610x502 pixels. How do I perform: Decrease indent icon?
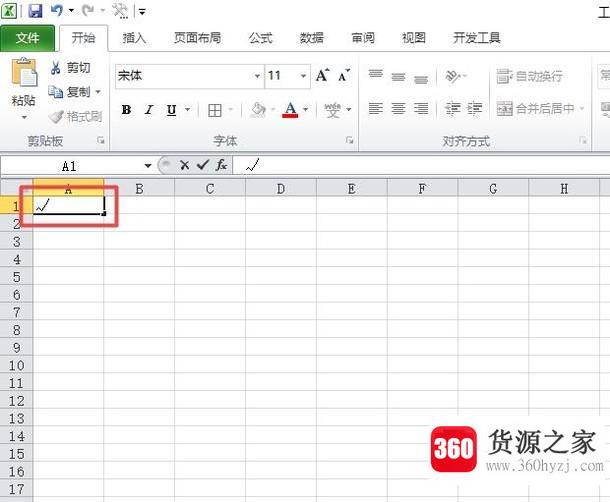click(x=453, y=109)
